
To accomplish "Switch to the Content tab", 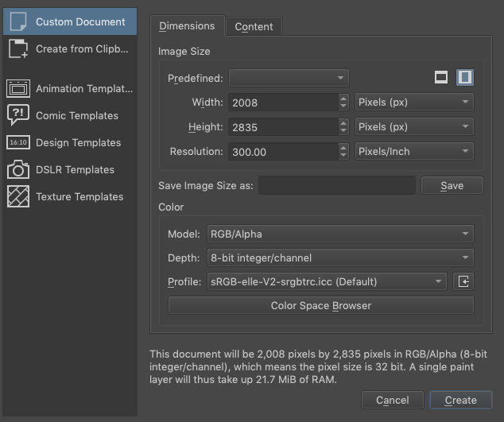I will tap(254, 27).
